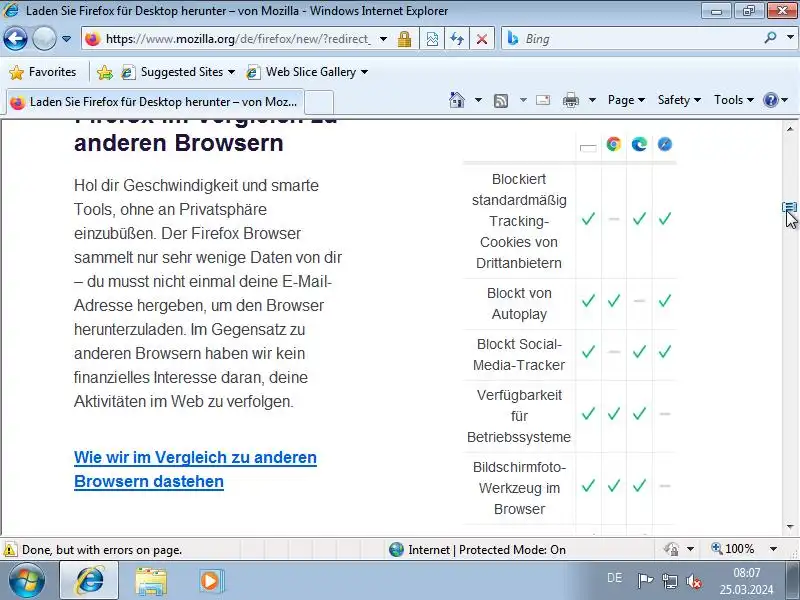Expand the Home button dropdown arrow
This screenshot has height=600, width=800.
(478, 100)
